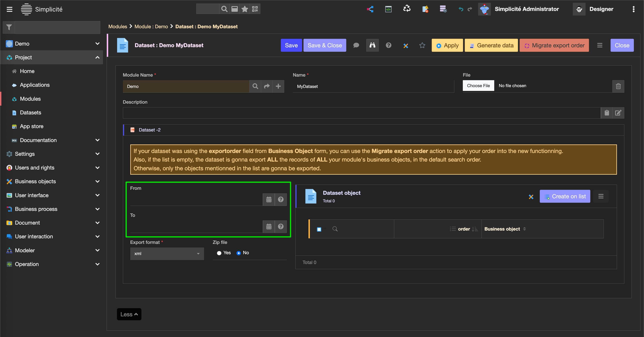Select Yes for Zip file
The image size is (644, 337).
point(219,253)
